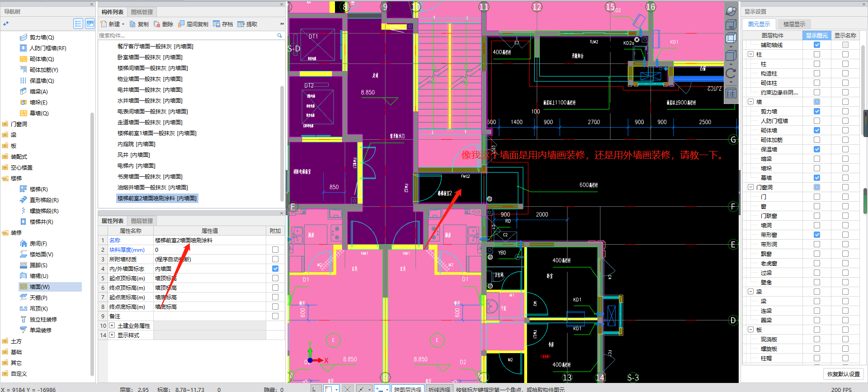Select 楼梯间墙面一般抹灰 [内墙面] in the list
This screenshot has height=392, width=868.
[x=153, y=68]
